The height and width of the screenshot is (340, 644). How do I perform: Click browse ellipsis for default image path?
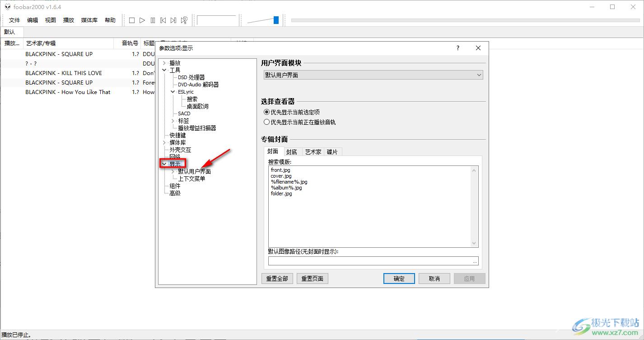[475, 261]
